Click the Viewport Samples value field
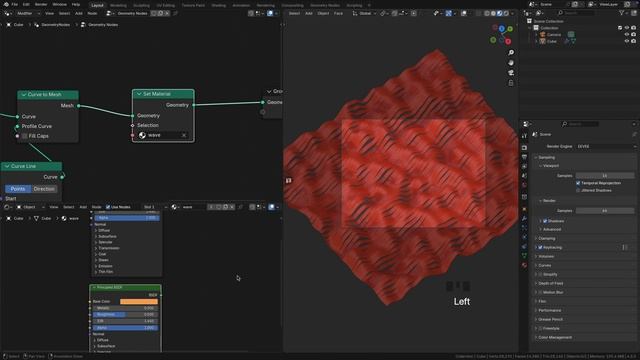This screenshot has width=640, height=360. click(x=605, y=176)
